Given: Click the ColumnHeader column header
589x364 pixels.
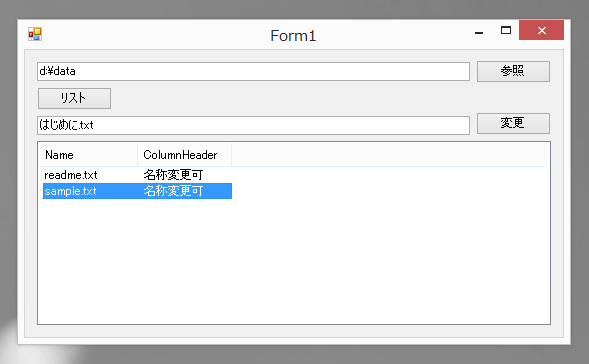Looking at the screenshot, I should point(184,155).
